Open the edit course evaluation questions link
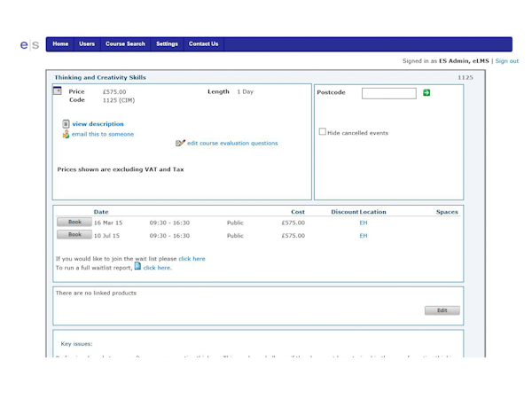 (232, 143)
